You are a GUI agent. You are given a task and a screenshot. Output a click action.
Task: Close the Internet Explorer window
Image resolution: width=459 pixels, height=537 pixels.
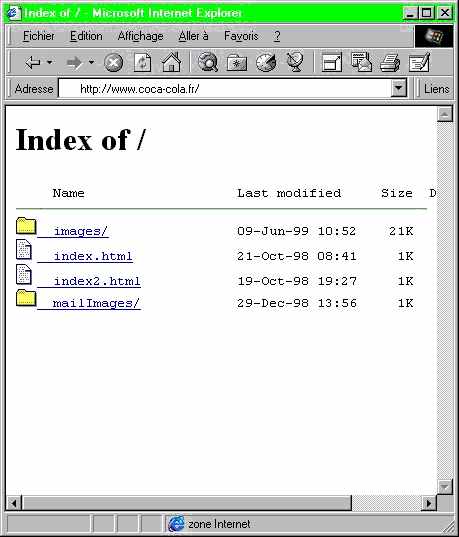point(445,13)
